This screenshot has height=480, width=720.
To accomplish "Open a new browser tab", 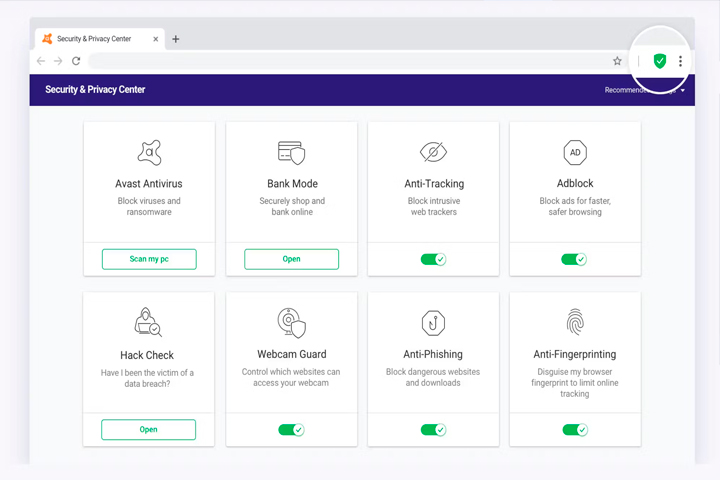I will [x=175, y=39].
